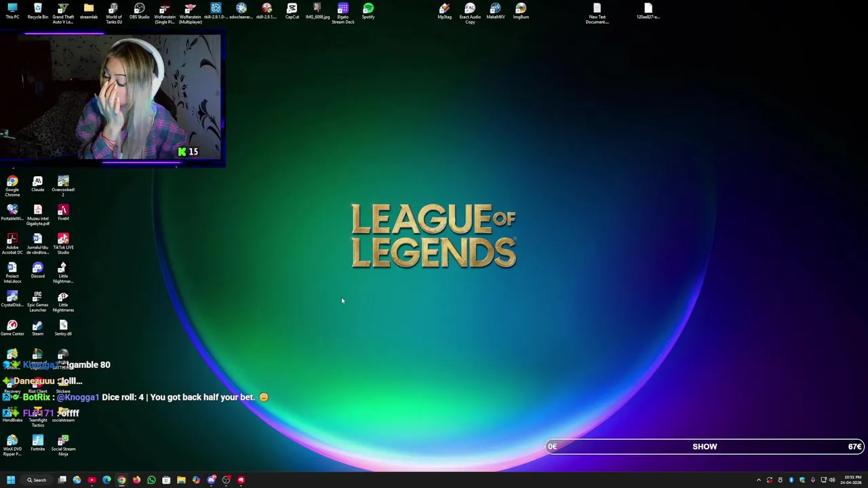Screen dimensions: 868x488
Task: Launch WinX DVD Ripper shortcut
Action: [12, 445]
